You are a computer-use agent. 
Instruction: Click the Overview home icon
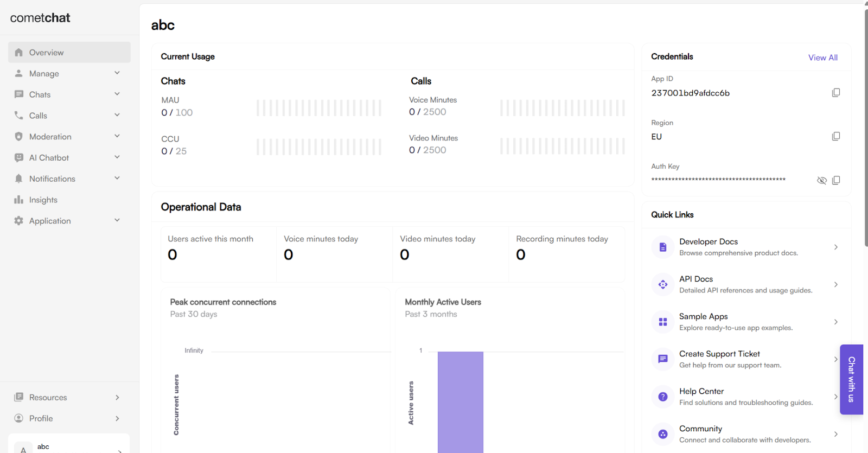coord(18,53)
